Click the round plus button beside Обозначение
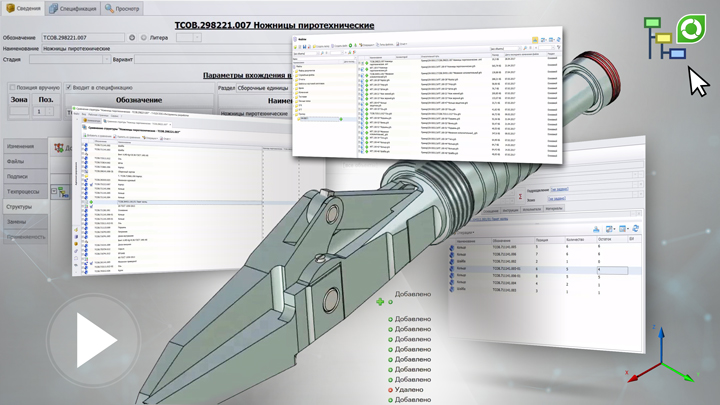 (x=132, y=38)
